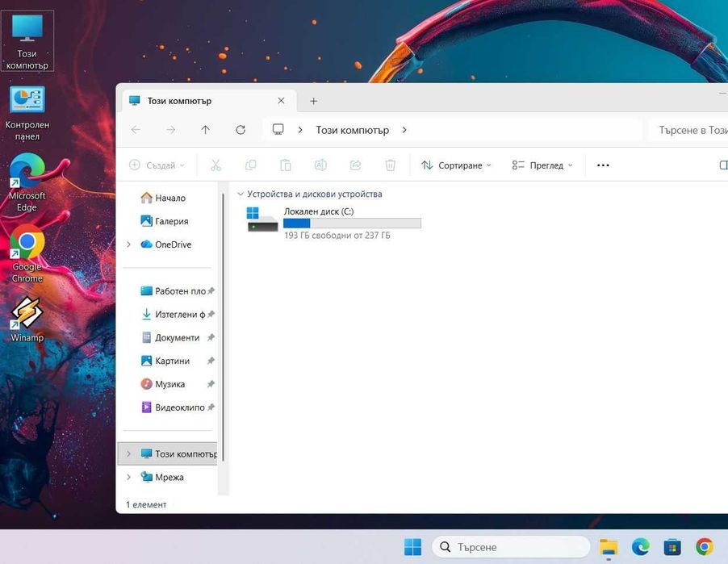Open the Сортиране dropdown
The image size is (728, 564).
point(456,165)
